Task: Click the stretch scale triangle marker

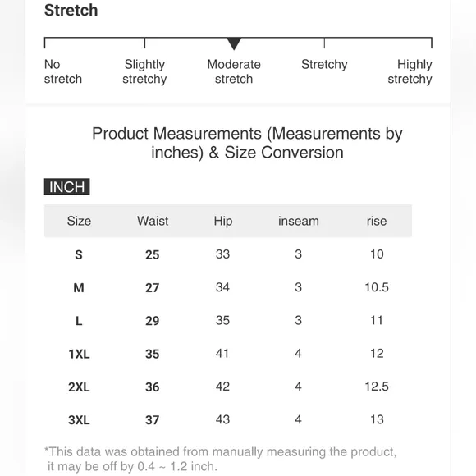Action: point(234,43)
